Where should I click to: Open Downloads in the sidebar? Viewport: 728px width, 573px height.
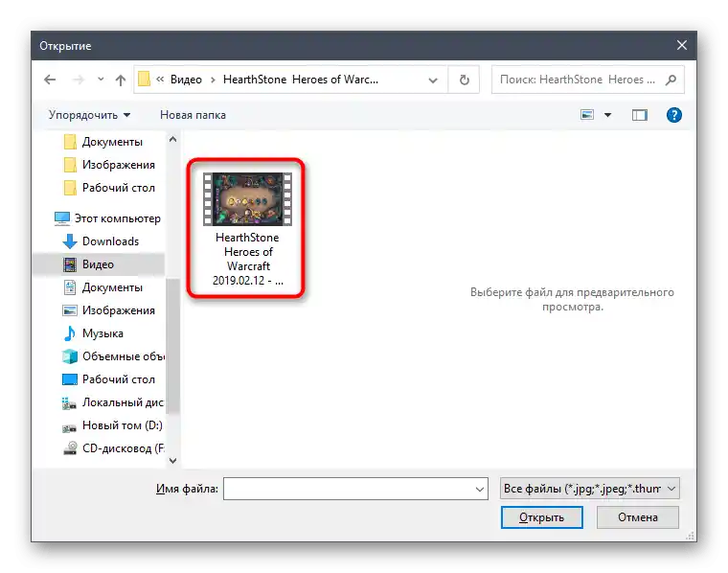coord(101,241)
